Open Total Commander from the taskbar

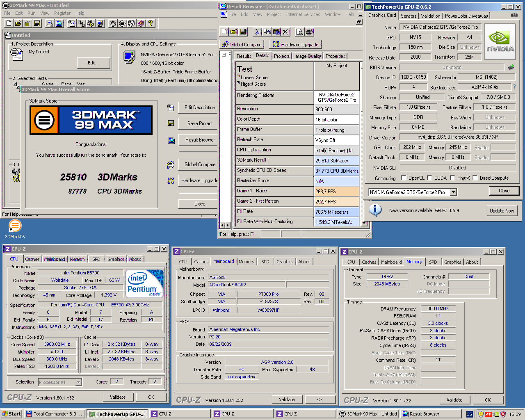[x=55, y=414]
